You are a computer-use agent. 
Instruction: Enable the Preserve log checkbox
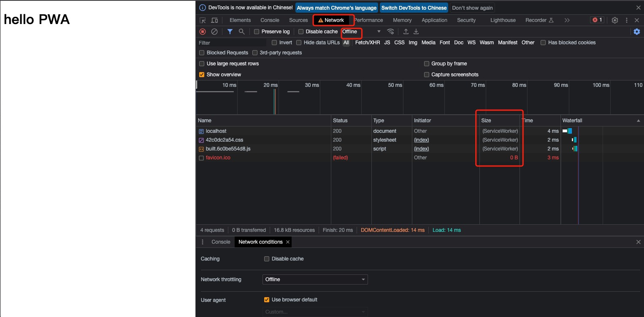coord(257,32)
